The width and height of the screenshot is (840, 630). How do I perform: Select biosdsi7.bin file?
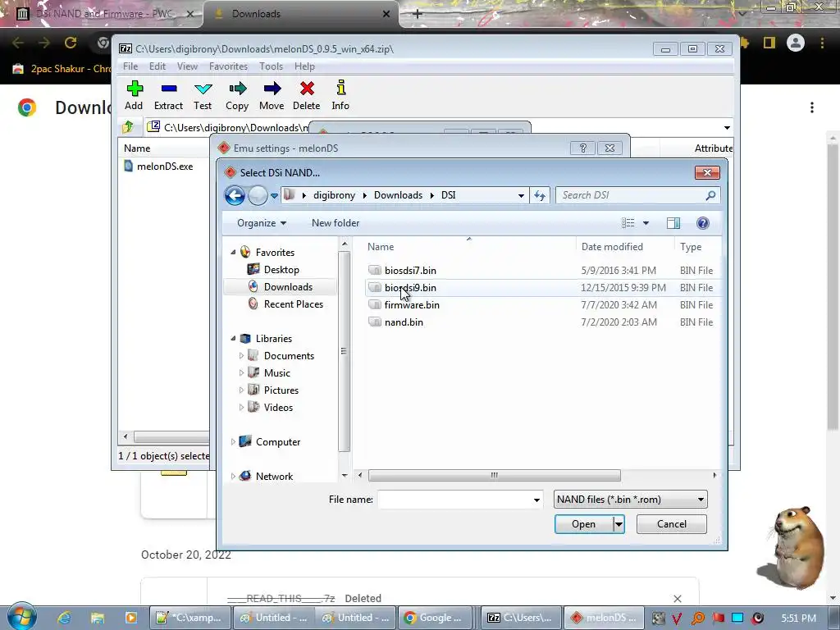coord(410,271)
